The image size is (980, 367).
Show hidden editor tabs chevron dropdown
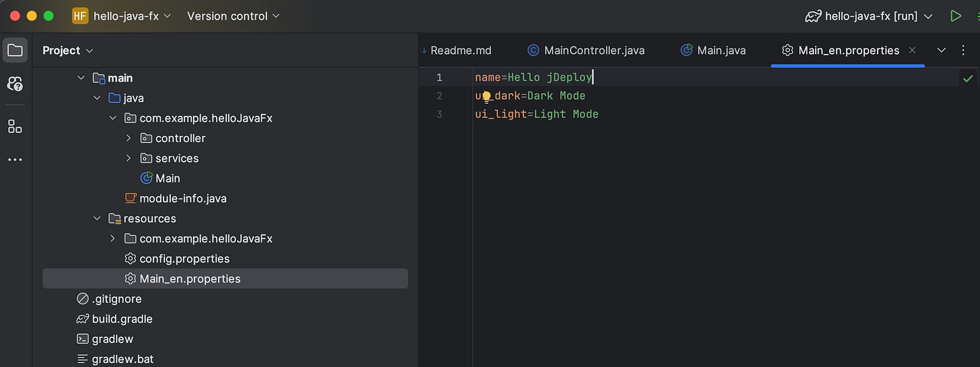[942, 51]
